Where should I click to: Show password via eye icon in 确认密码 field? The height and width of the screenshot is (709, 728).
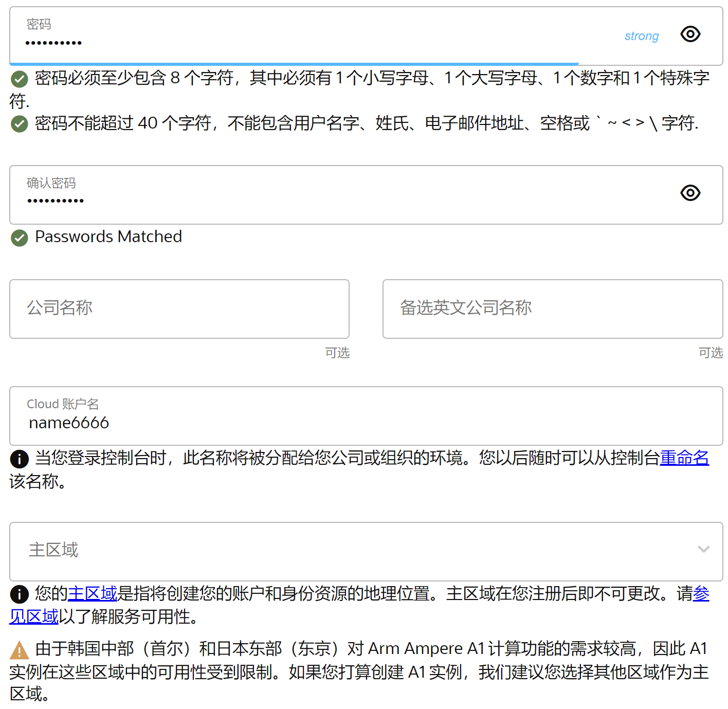(x=690, y=193)
